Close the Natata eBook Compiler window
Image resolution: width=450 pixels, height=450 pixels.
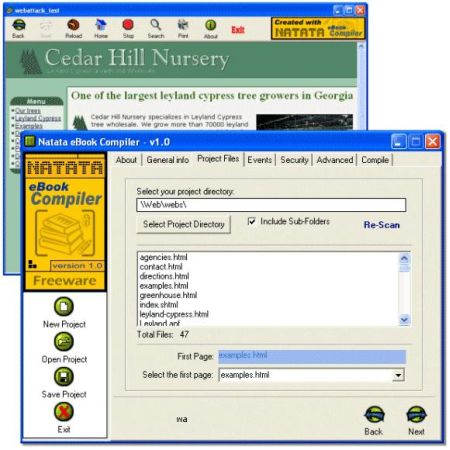433,142
